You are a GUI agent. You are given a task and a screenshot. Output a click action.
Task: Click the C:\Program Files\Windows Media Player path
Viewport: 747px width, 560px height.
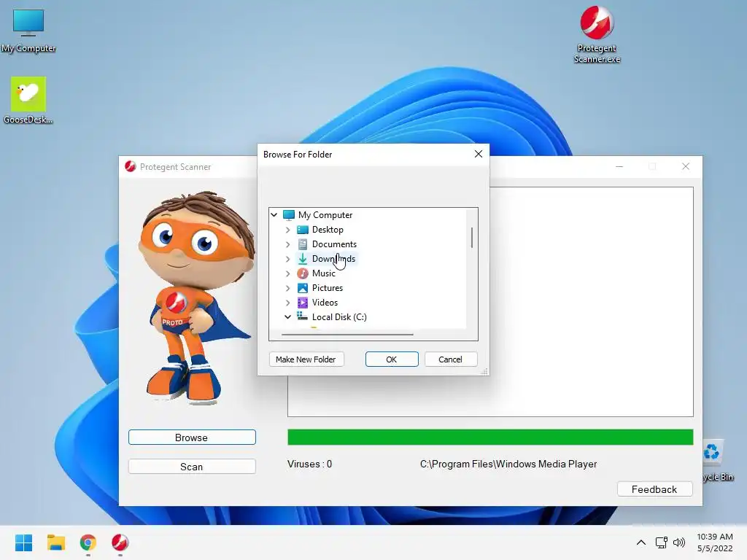(x=508, y=464)
